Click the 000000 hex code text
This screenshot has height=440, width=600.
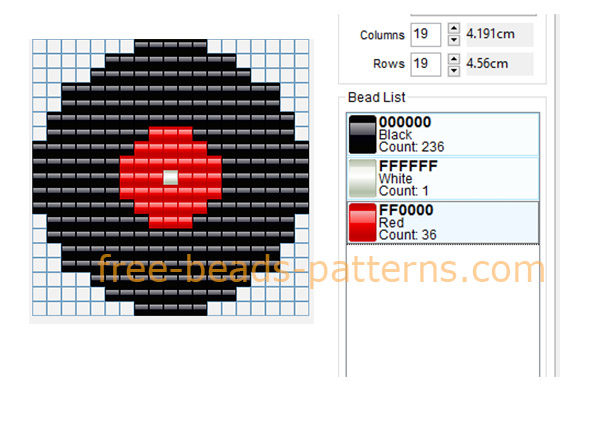[405, 122]
